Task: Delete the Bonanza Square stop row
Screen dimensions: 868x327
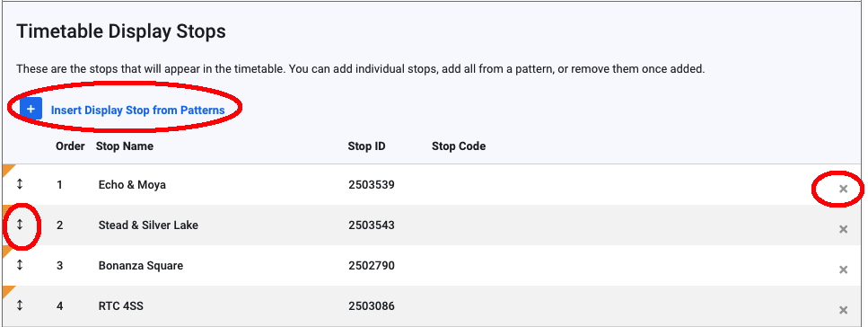Action: (x=843, y=270)
